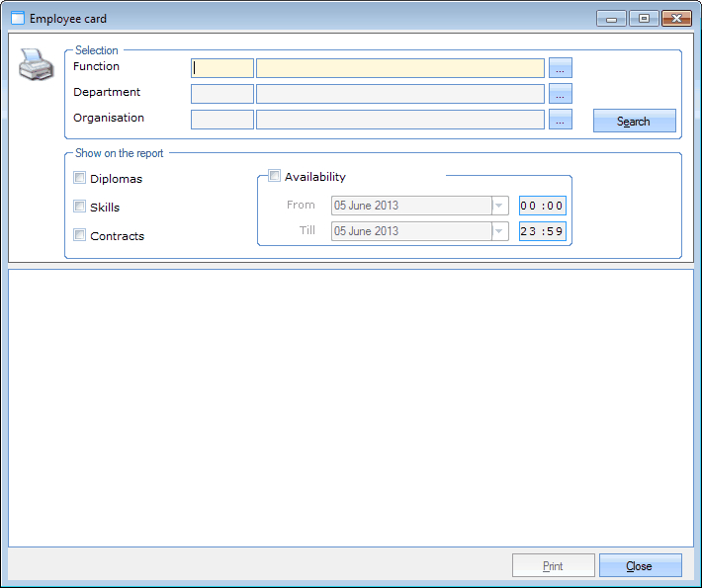Select the From time field 00:00

tap(542, 206)
